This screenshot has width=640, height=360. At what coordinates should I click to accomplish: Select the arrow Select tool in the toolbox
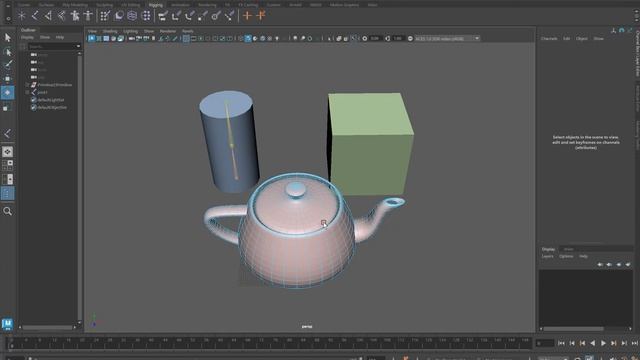tap(7, 38)
